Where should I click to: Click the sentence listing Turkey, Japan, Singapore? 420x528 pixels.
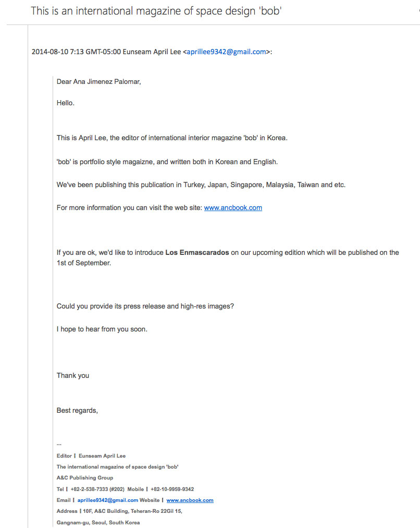201,185
